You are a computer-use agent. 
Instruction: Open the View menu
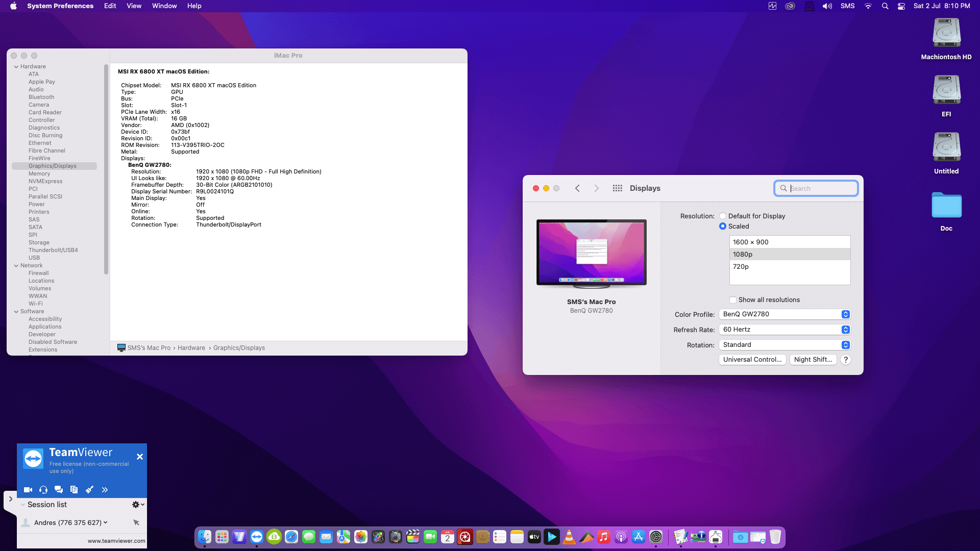click(x=134, y=6)
